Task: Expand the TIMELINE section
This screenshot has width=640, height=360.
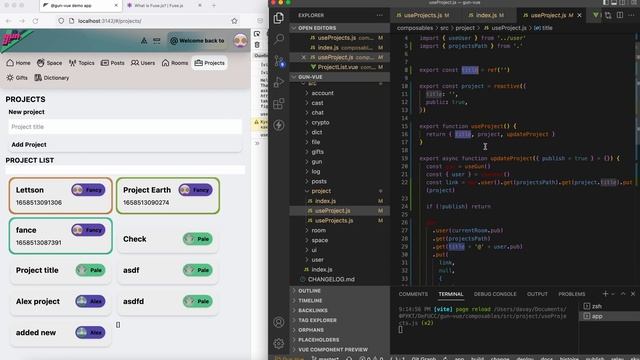Action: [x=340, y=300]
